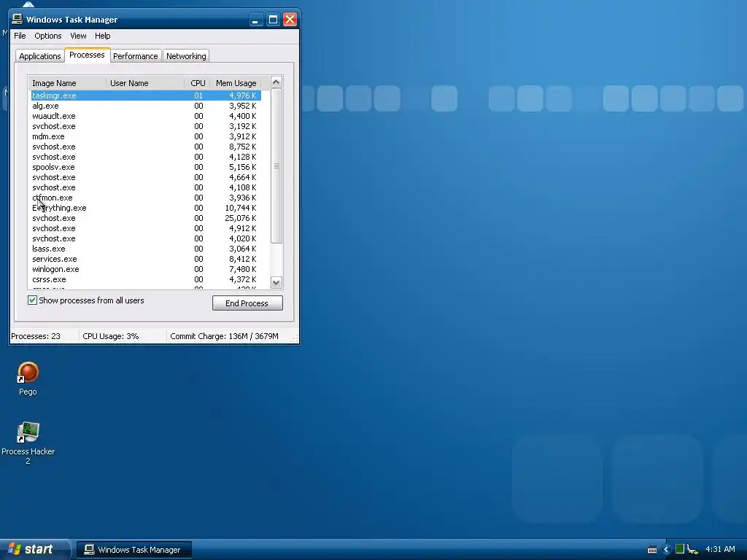Select svchost.exe using 3,192 K memory
Image resolution: width=747 pixels, height=560 pixels.
pyautogui.click(x=146, y=126)
